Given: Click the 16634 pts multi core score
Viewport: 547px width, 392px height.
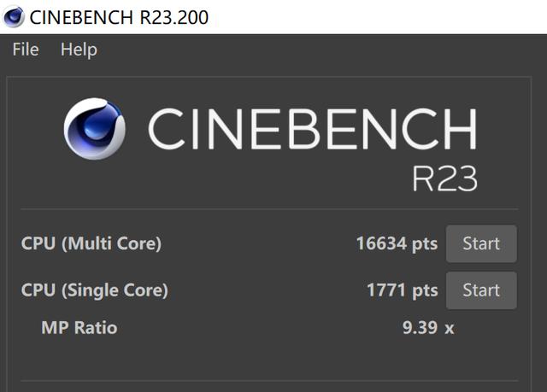Looking at the screenshot, I should [x=397, y=243].
